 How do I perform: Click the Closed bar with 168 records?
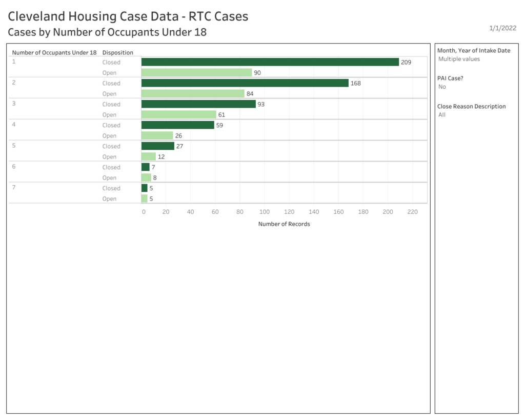pyautogui.click(x=245, y=83)
